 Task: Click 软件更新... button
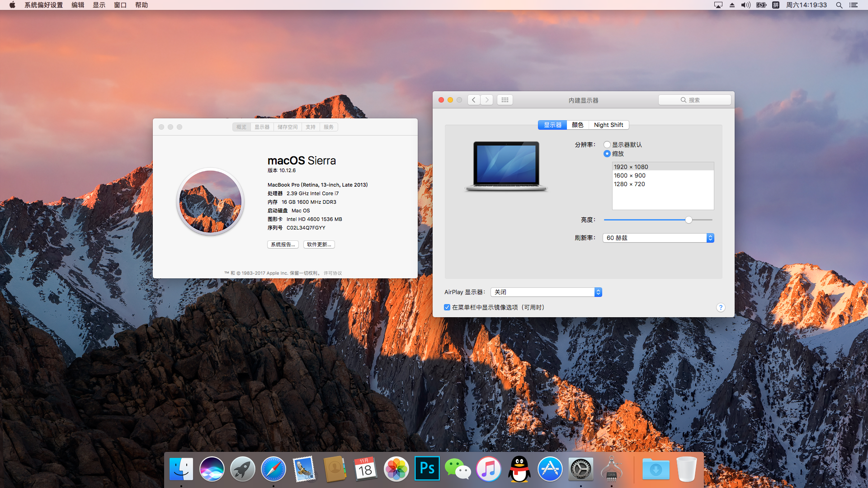pos(319,244)
